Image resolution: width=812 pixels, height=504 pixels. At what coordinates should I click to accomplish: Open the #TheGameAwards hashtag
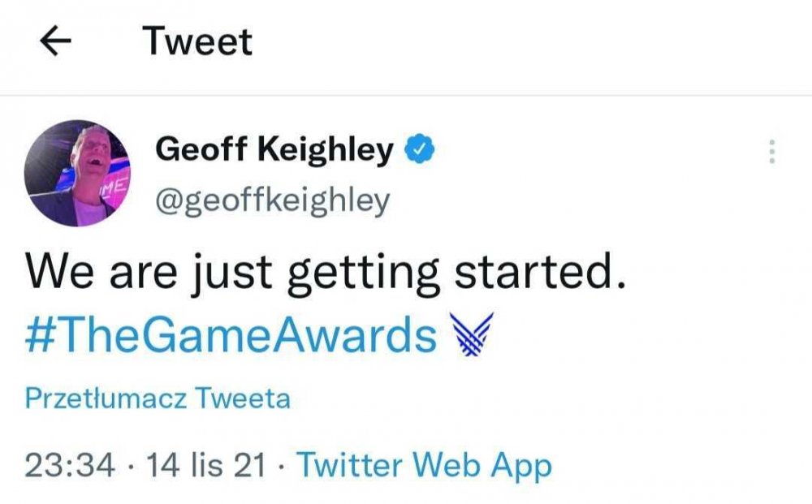pos(231,335)
